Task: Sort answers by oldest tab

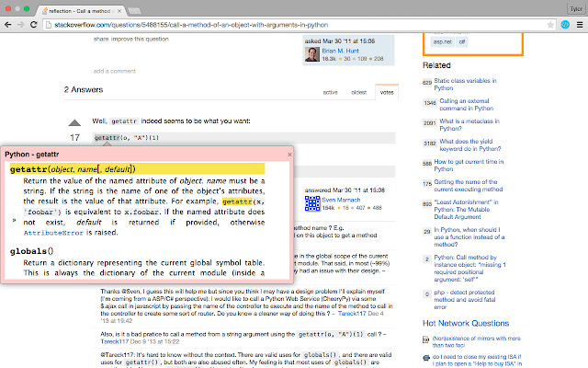Action: (x=358, y=92)
